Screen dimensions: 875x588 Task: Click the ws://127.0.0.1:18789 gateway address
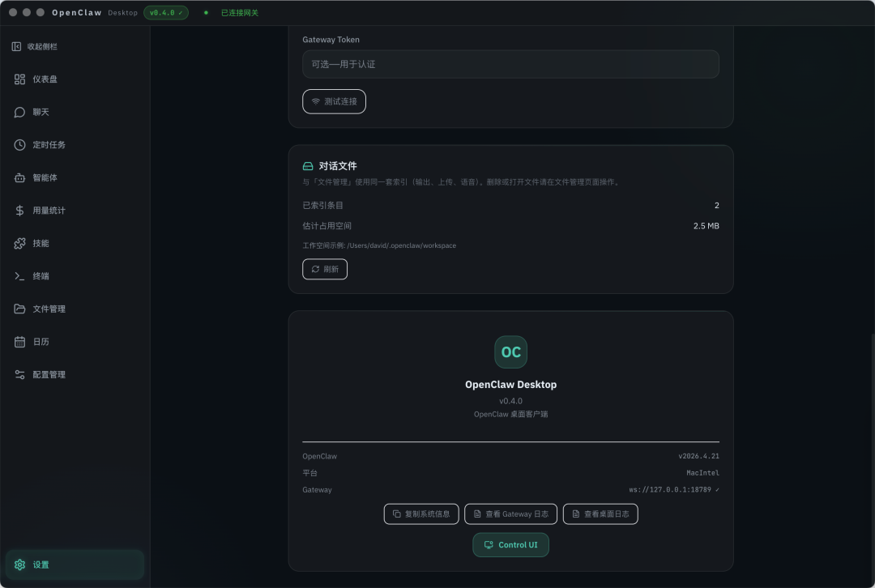(670, 490)
